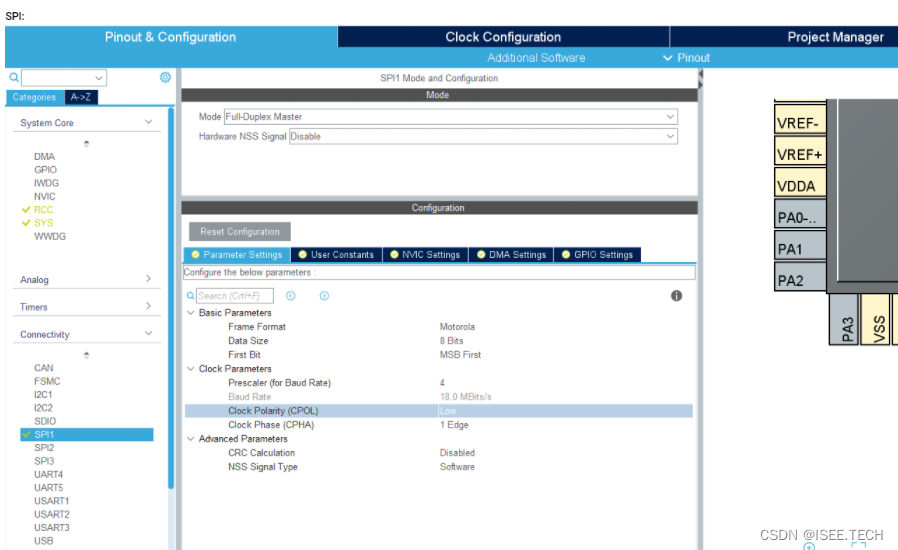This screenshot has height=550, width=898.
Task: Click the left categories panel scrollbar
Action: 171,298
